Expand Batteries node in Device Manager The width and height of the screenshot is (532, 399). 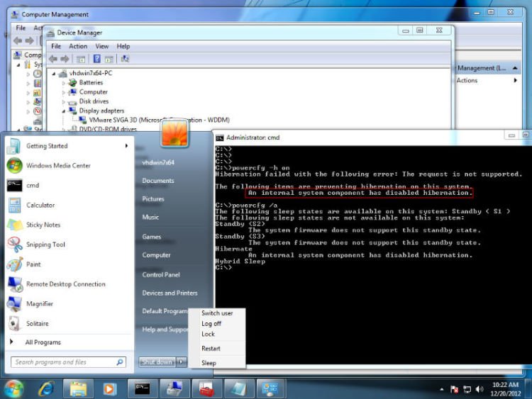[x=63, y=83]
